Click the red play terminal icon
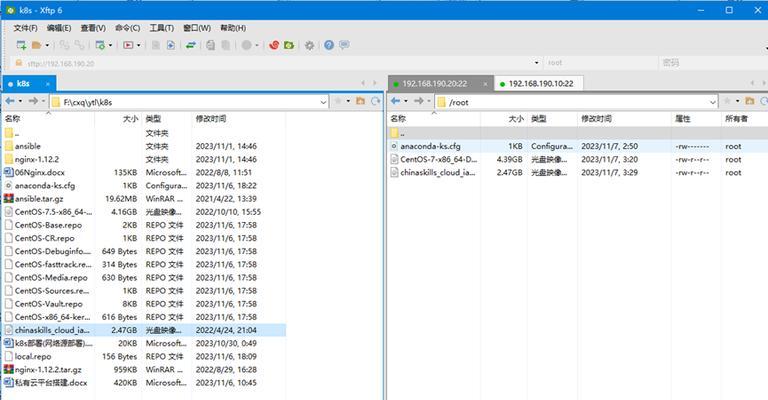Image resolution: width=768 pixels, height=400 pixels. (128, 45)
